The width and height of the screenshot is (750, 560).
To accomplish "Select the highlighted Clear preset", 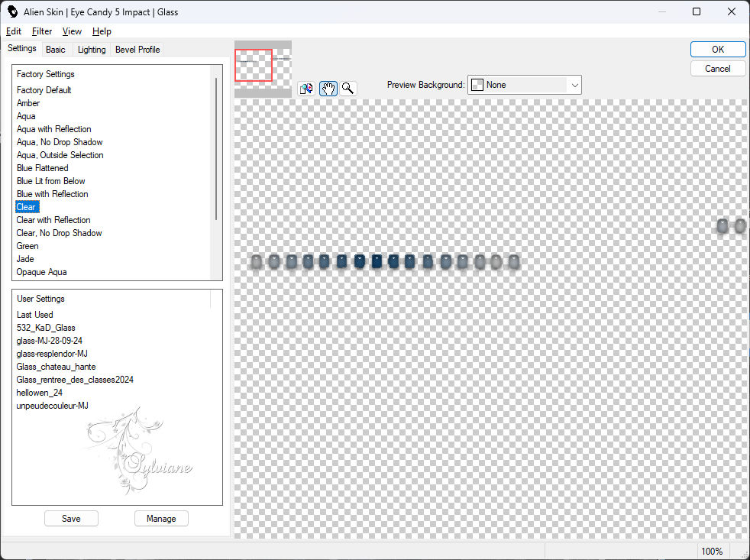I will (x=27, y=207).
